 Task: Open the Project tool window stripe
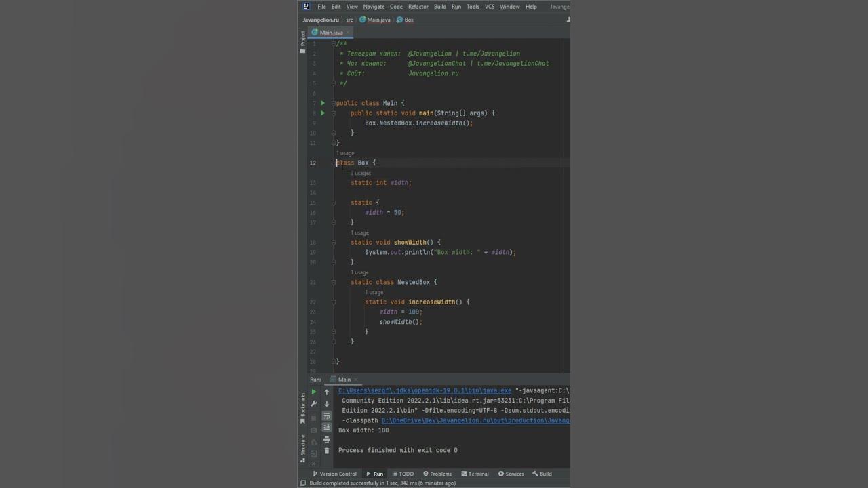coord(303,41)
